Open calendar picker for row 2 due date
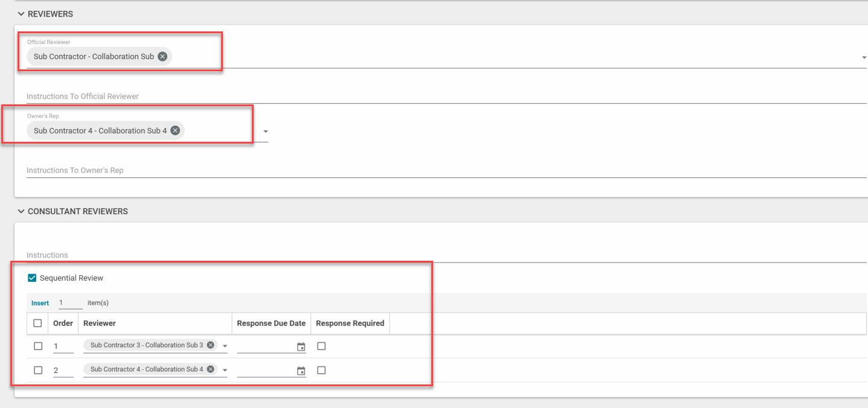This screenshot has width=868, height=408. click(301, 371)
